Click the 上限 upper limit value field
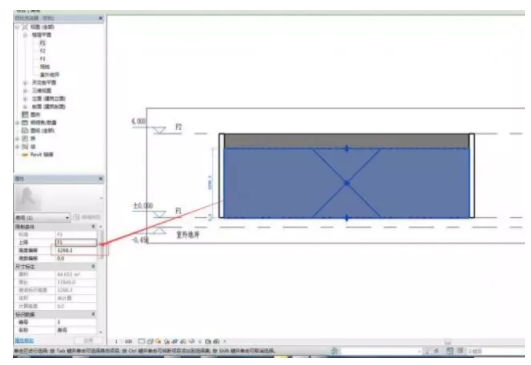 [x=76, y=242]
